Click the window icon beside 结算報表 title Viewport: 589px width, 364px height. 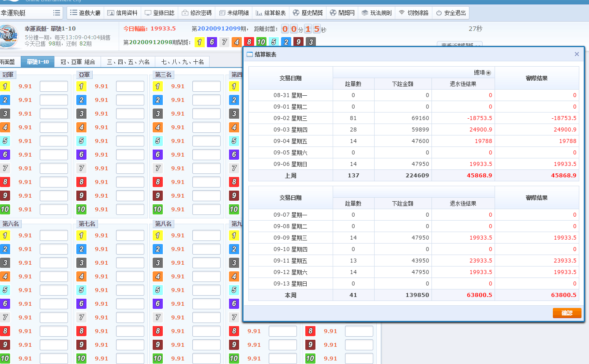pos(250,54)
